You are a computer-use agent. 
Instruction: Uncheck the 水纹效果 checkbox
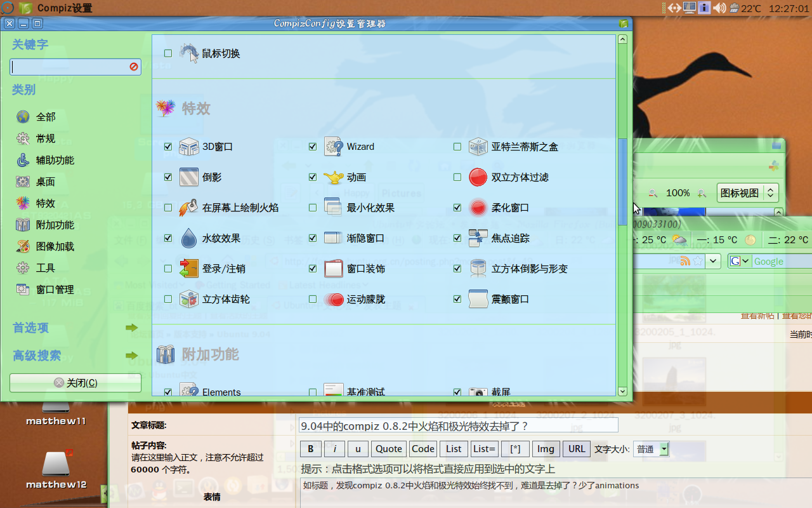pyautogui.click(x=168, y=238)
